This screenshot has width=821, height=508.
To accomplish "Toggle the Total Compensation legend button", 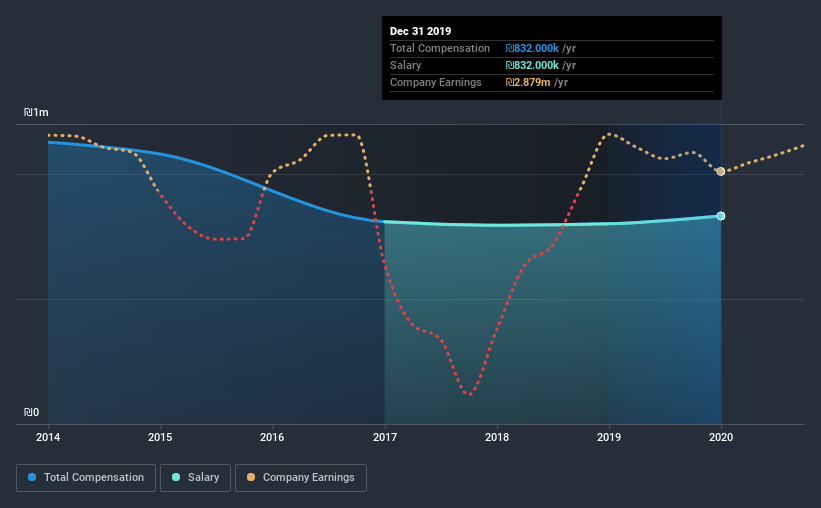I will 86,478.
